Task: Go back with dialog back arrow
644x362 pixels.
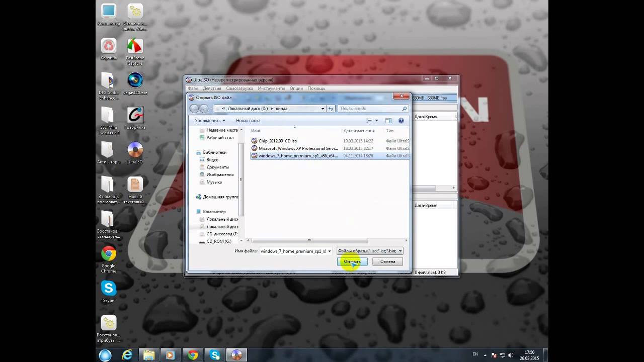Action: pos(194,109)
